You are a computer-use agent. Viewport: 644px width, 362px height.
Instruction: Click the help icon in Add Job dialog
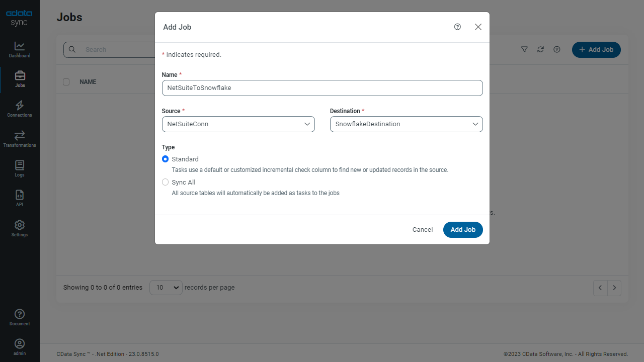point(457,27)
